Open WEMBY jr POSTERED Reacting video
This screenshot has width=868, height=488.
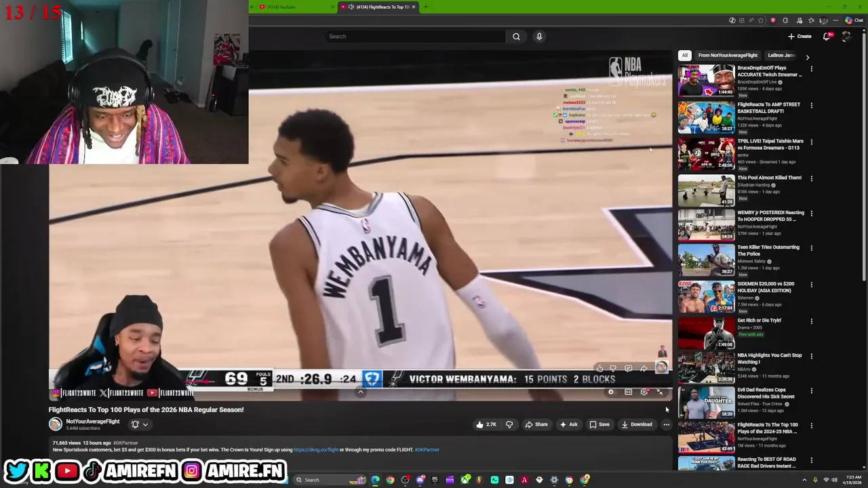pyautogui.click(x=740, y=225)
